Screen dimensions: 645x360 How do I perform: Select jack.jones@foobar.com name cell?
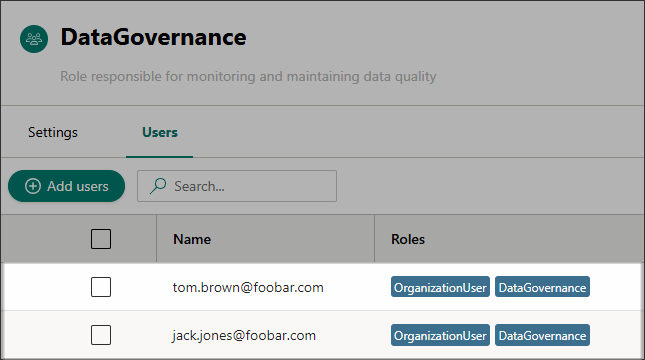click(x=244, y=335)
